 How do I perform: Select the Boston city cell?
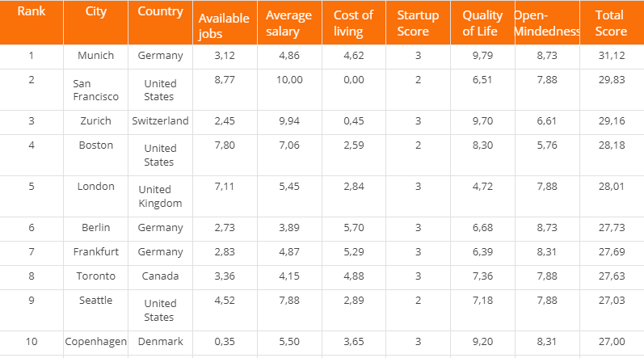pos(95,145)
